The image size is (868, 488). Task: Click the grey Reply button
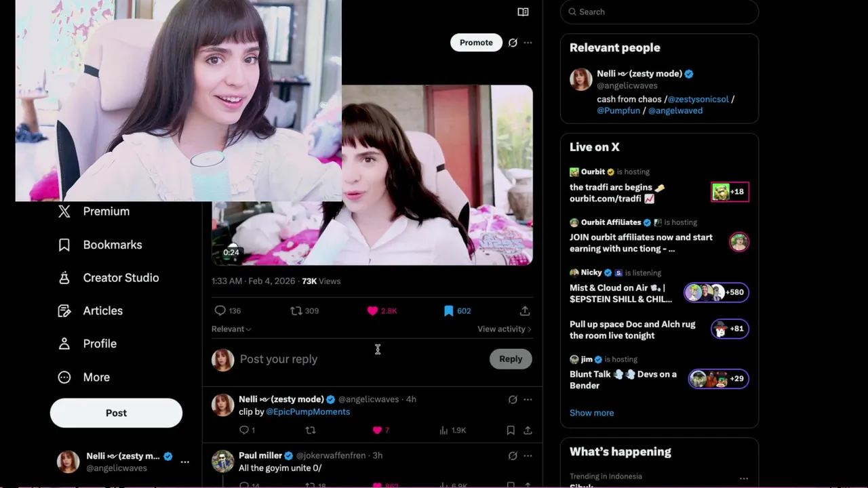(x=511, y=359)
